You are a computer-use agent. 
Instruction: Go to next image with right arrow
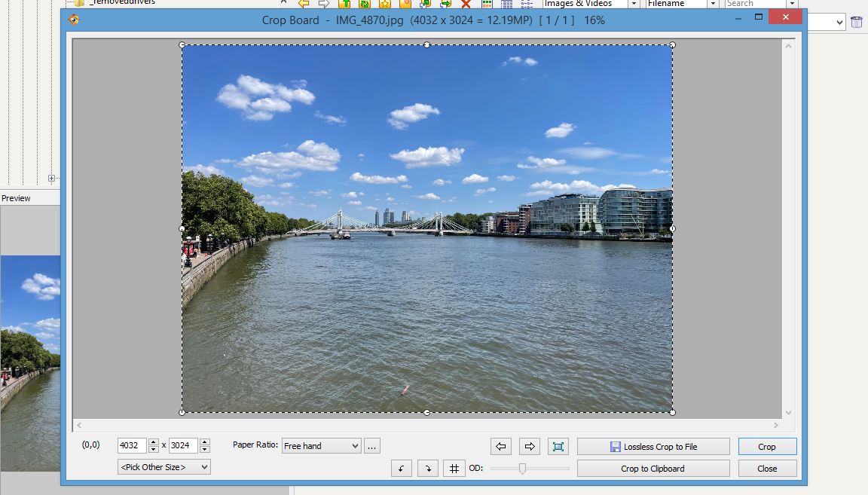click(x=530, y=446)
